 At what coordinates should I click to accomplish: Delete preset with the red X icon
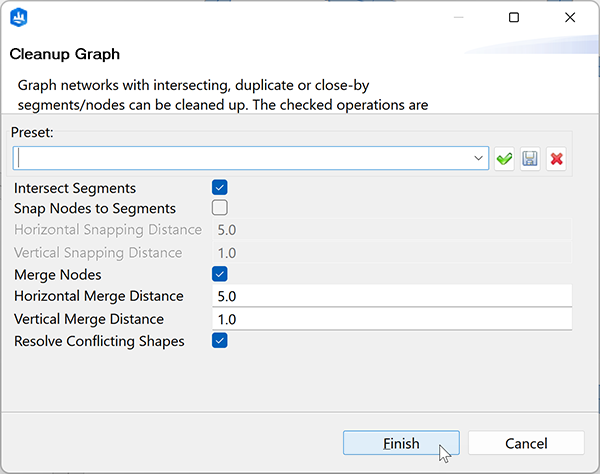(556, 159)
